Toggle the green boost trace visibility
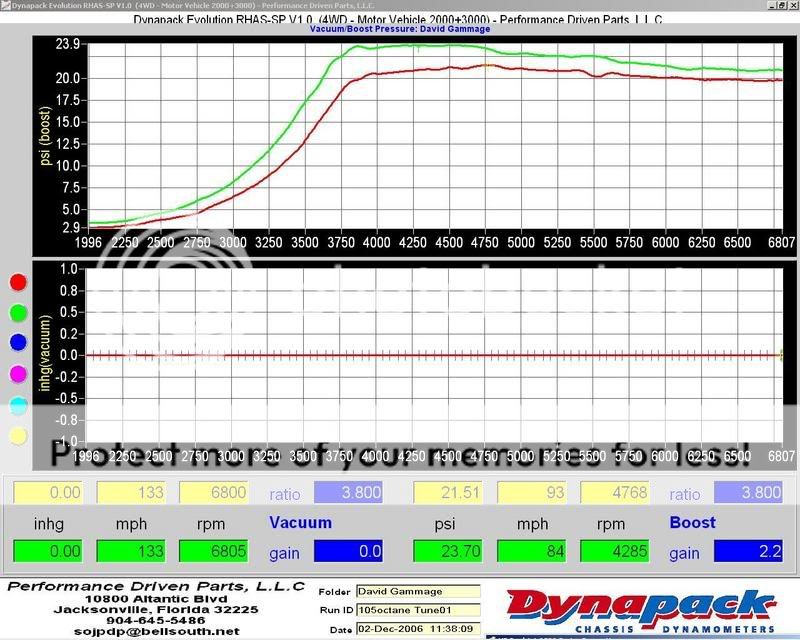The width and height of the screenshot is (800, 640). click(x=17, y=314)
